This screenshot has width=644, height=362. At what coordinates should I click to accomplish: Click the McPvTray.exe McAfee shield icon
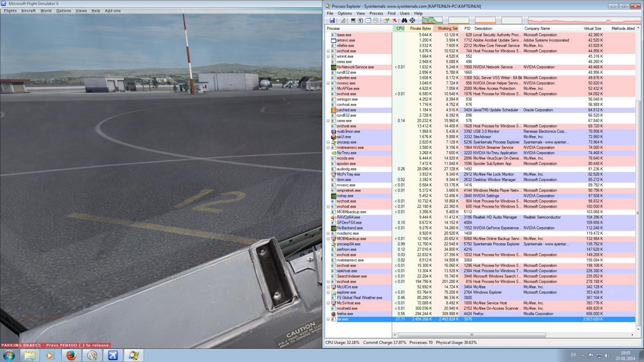(333, 174)
